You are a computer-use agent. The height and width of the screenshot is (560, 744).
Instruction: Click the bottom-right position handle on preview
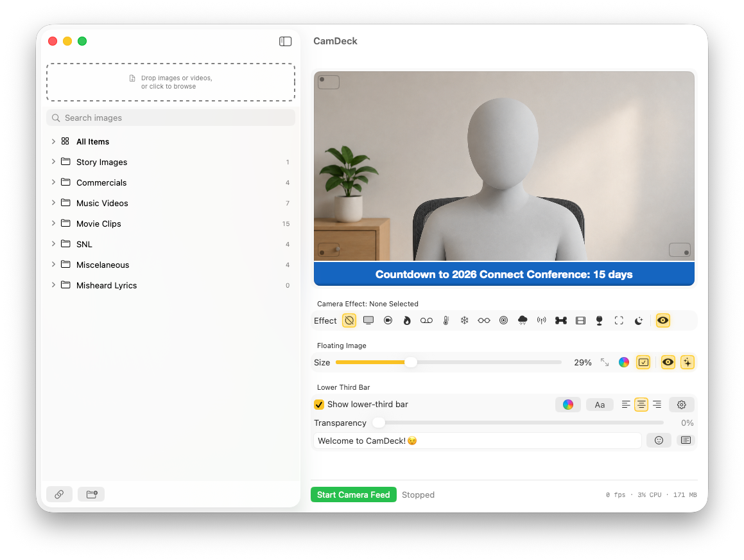[x=679, y=250]
